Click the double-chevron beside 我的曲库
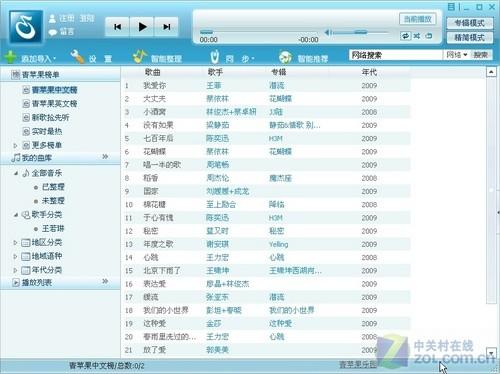Viewport: 500px width, 374px height. tap(105, 156)
